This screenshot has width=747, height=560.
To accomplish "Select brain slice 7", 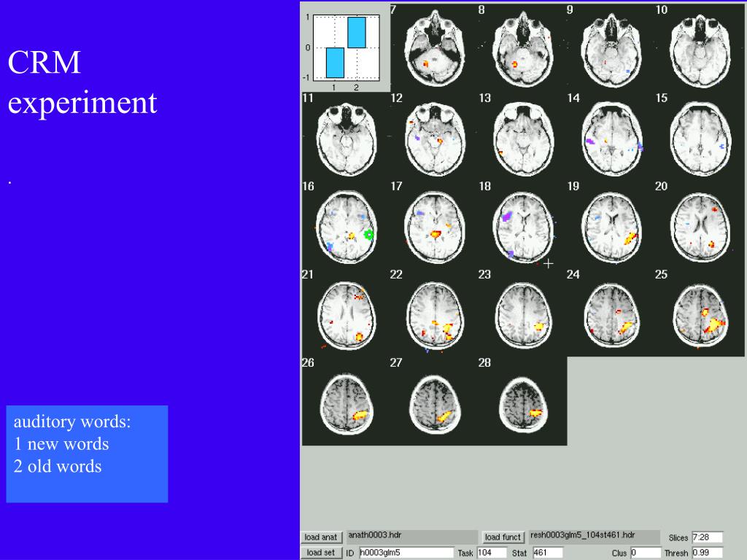I will [x=435, y=49].
